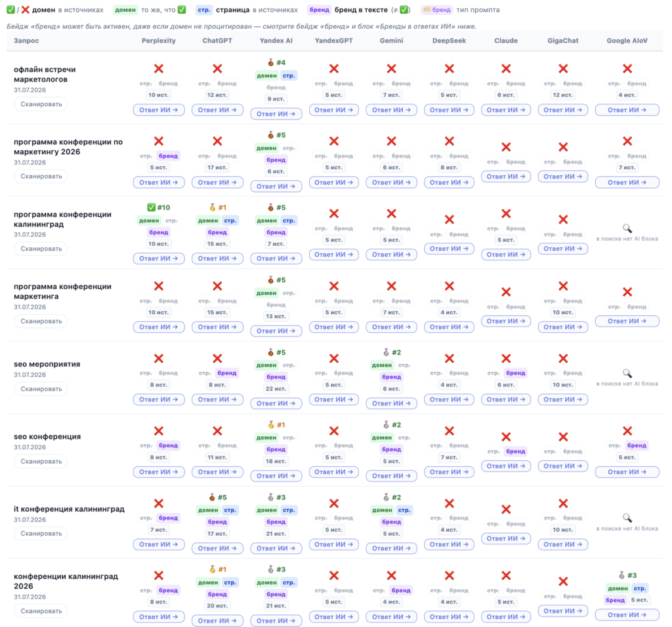Viewport: 672px width, 627px height.
Task: Open Ответ ИИ under Google AIoV for конференции калининград 2026
Action: (x=627, y=615)
